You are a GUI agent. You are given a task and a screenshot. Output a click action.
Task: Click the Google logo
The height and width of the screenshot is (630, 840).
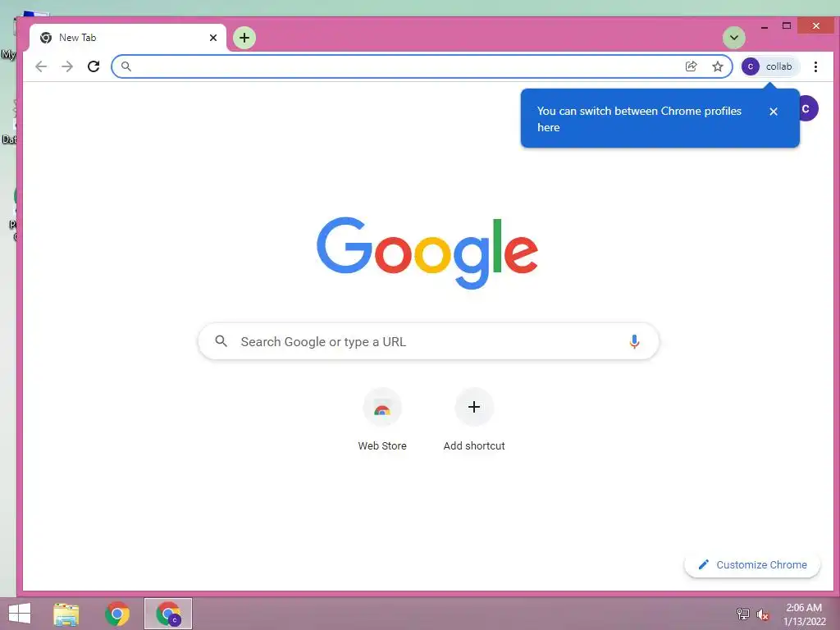coord(427,253)
